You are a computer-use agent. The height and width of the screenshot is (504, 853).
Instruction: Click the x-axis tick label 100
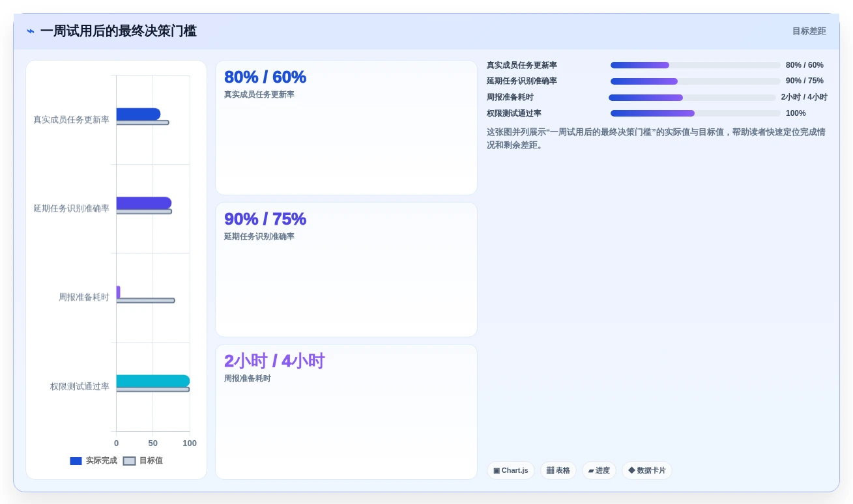[190, 443]
